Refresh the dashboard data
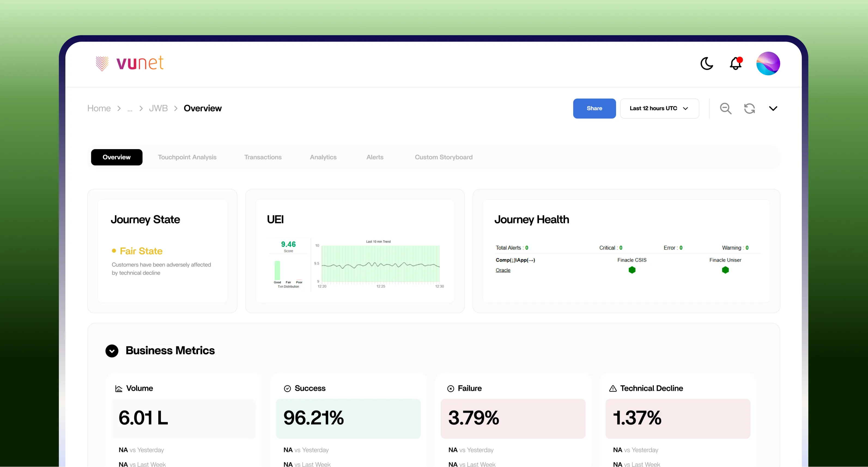Image resolution: width=868 pixels, height=467 pixels. coord(749,108)
